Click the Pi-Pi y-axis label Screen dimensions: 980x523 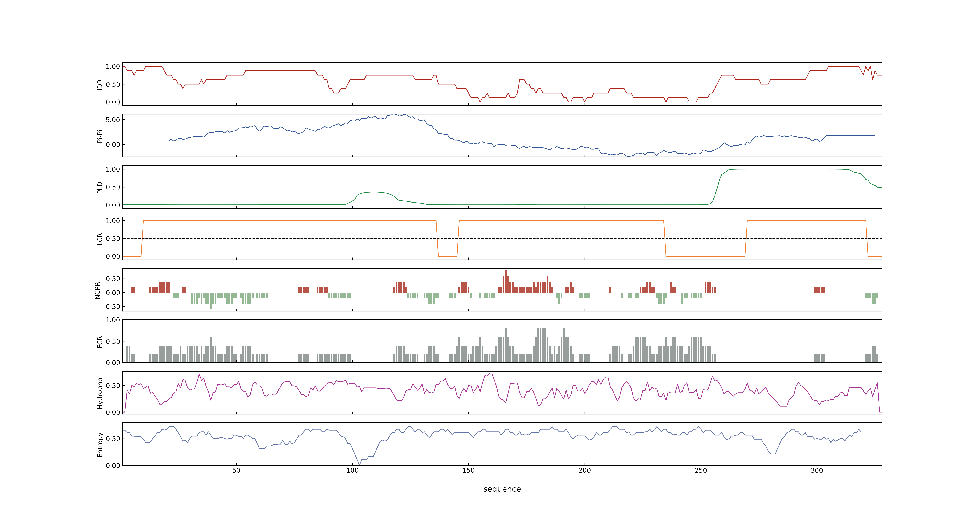click(100, 136)
